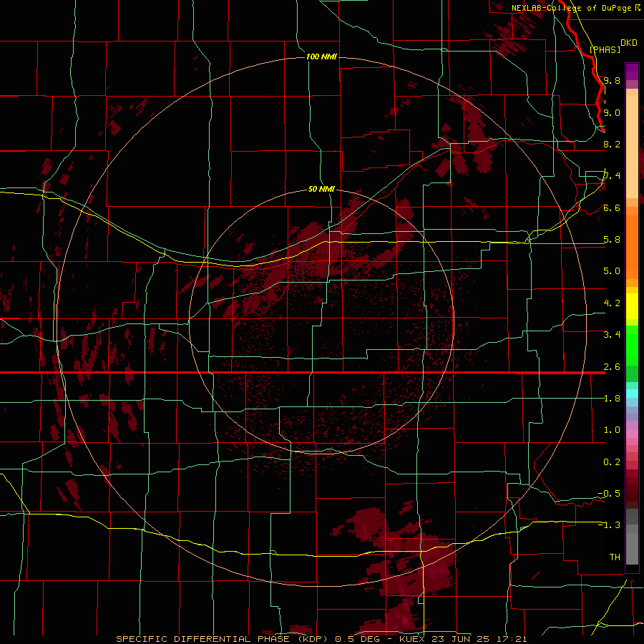644x644 pixels.
Task: Click the 0.5 DEG elevation angle text
Action: (359, 639)
